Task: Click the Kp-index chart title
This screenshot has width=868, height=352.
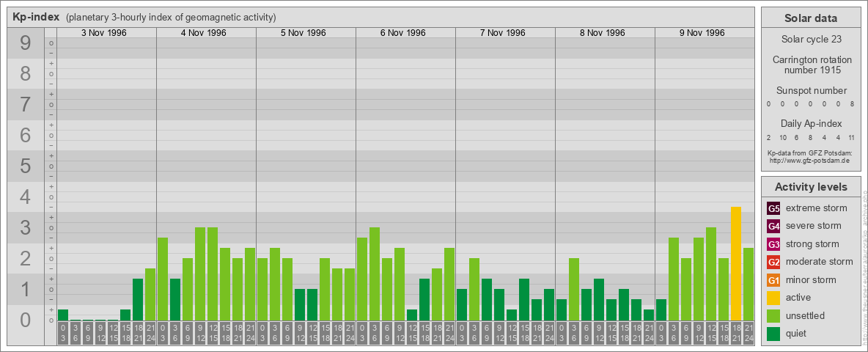Action: pyautogui.click(x=36, y=17)
